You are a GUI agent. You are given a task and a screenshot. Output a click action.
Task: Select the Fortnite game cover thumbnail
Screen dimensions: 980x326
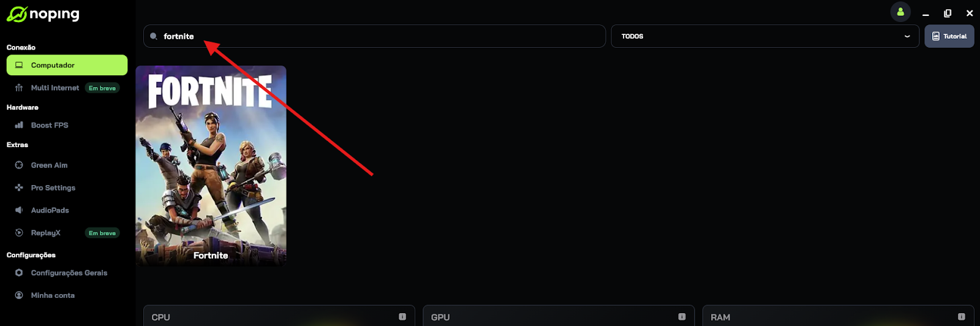(x=211, y=166)
